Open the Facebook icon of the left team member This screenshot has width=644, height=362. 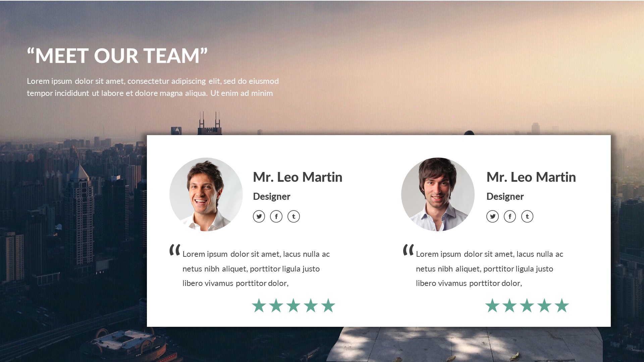pyautogui.click(x=276, y=217)
